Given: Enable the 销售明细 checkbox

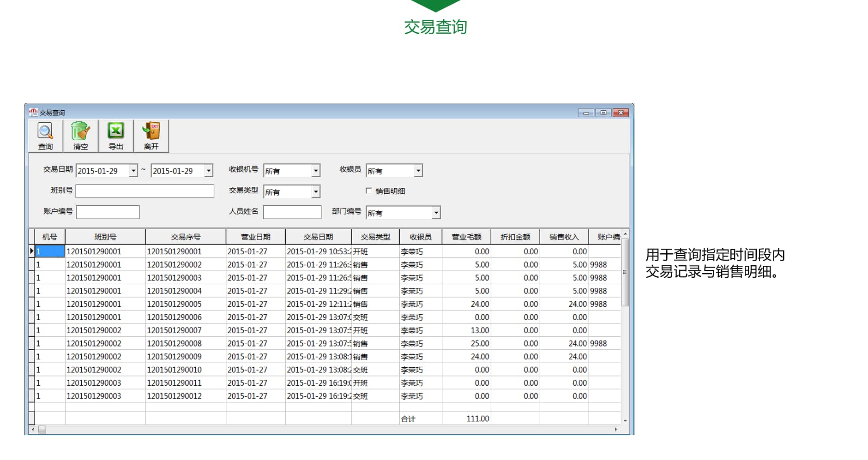Looking at the screenshot, I should tap(369, 191).
